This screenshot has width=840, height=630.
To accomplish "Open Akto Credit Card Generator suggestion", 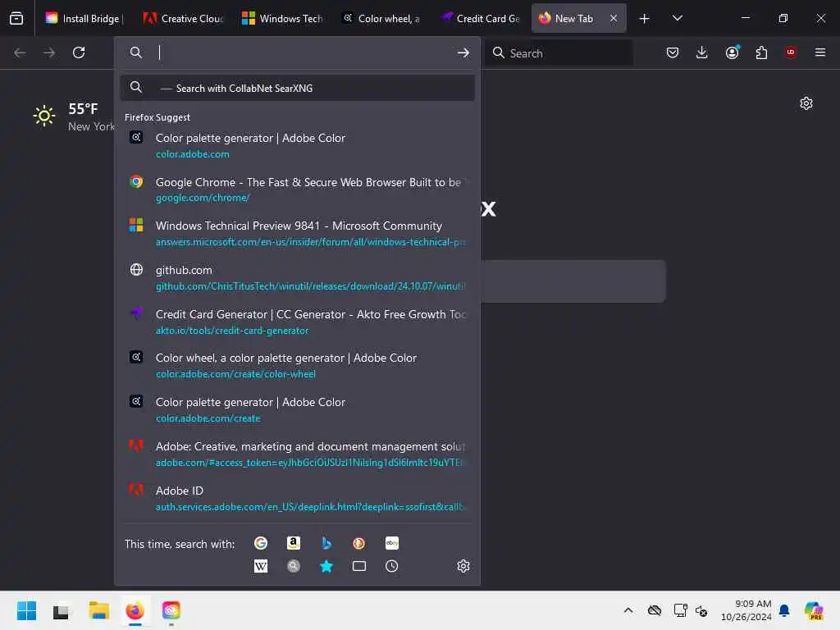I will pos(297,322).
